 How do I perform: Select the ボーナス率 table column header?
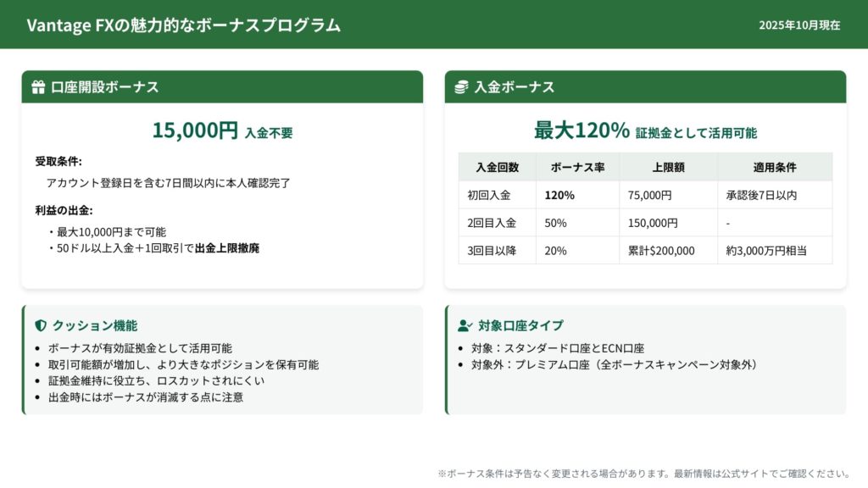click(577, 167)
